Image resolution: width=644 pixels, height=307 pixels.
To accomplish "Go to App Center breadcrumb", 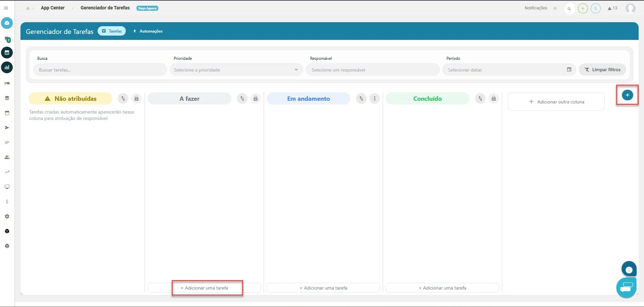I will [x=53, y=8].
